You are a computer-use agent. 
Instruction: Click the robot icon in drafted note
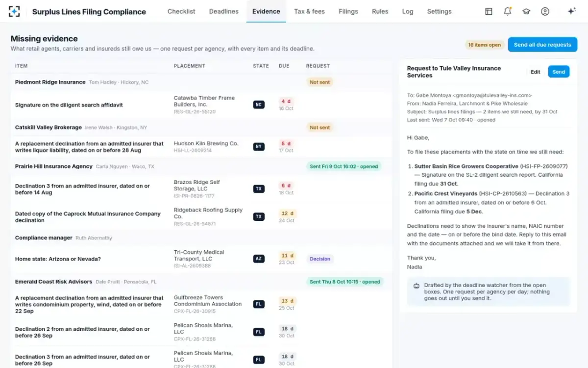[416, 286]
